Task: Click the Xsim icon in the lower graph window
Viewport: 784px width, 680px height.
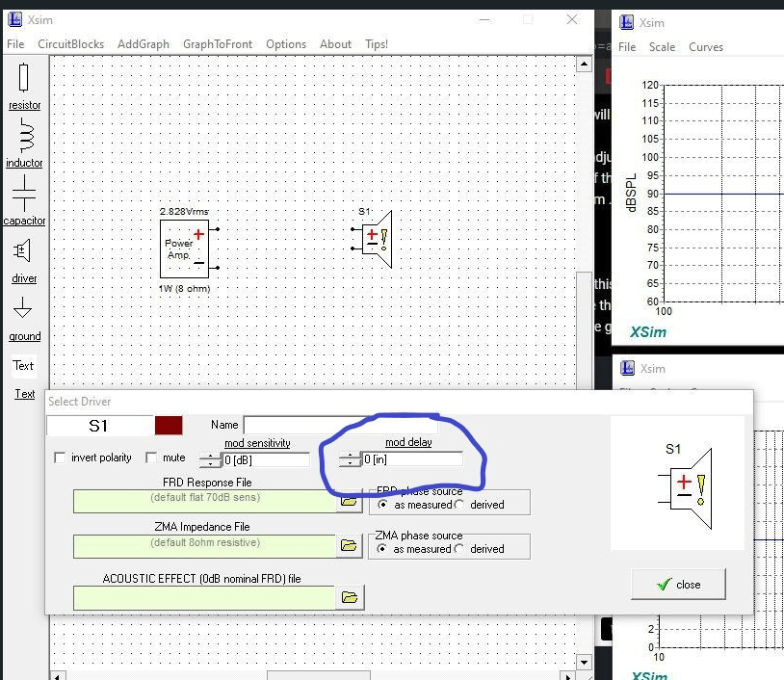Action: click(628, 369)
